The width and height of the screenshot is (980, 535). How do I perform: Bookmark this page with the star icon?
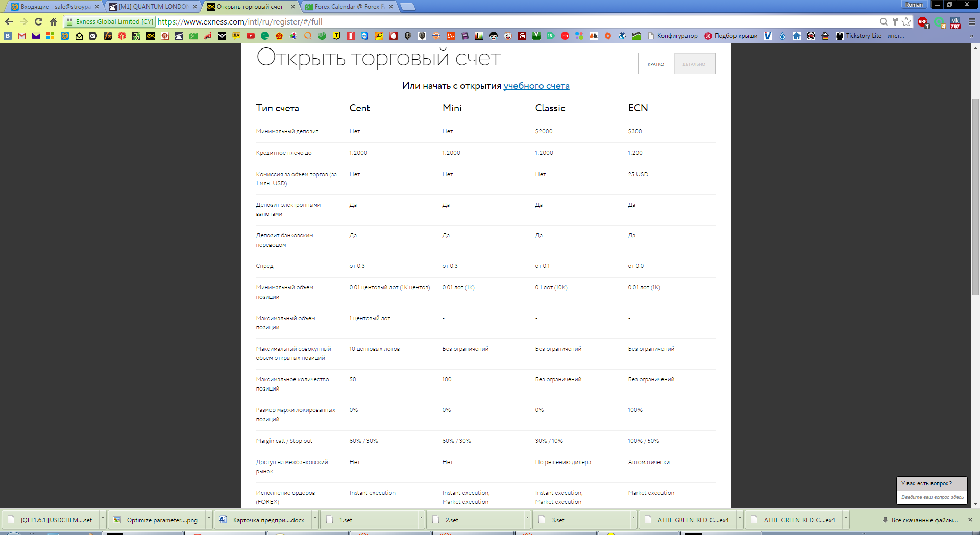click(906, 21)
